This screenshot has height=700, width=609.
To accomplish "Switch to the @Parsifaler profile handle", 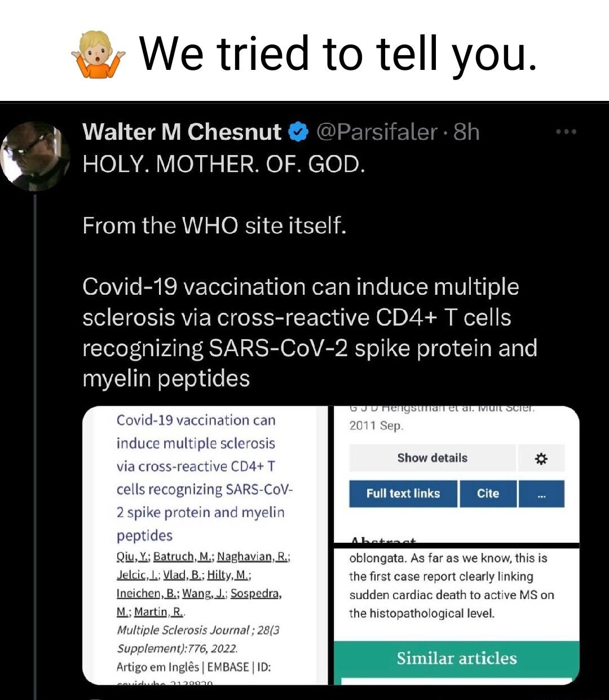I will (377, 132).
